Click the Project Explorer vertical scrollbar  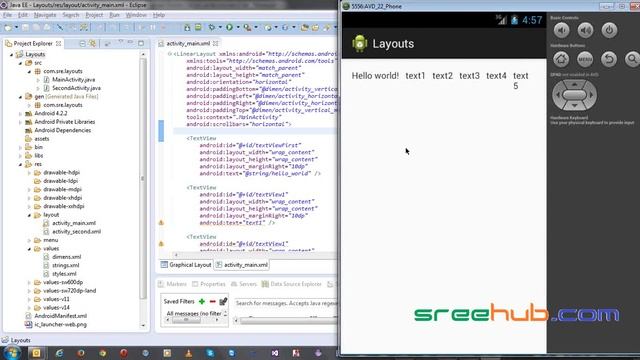143,178
